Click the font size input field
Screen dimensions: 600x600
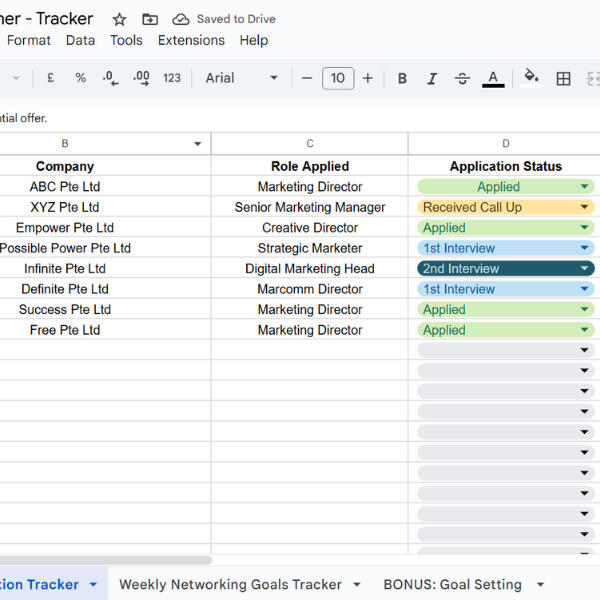[338, 78]
